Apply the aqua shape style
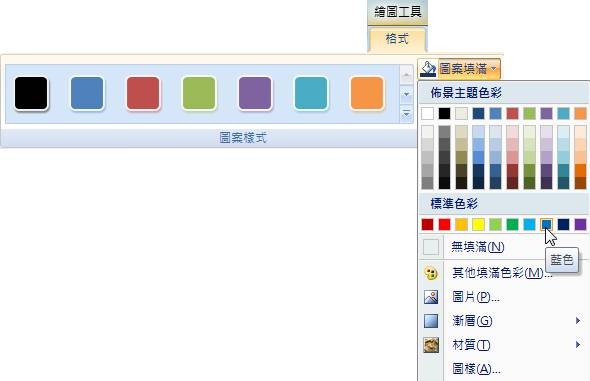 point(311,93)
